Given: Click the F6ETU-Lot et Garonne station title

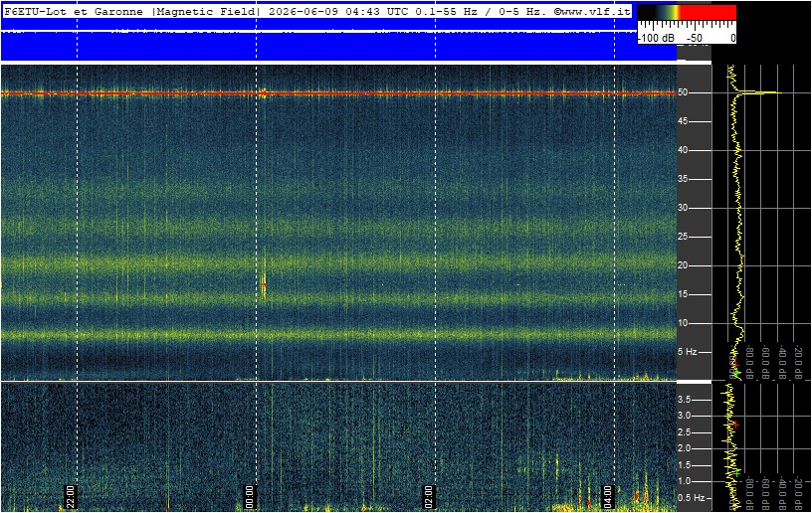Looking at the screenshot, I should pos(74,11).
